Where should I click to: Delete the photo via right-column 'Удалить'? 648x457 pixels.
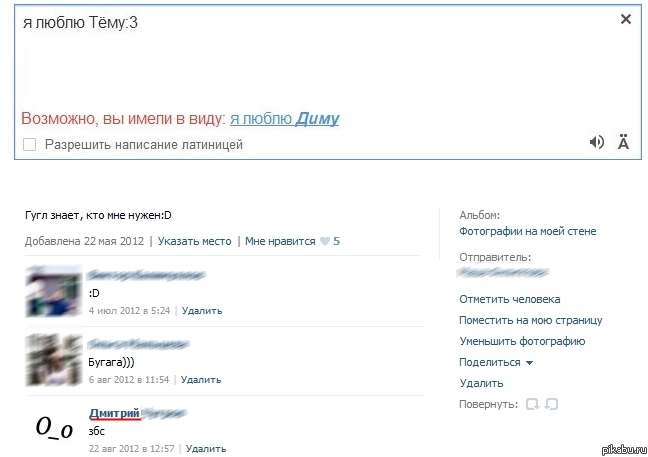481,383
